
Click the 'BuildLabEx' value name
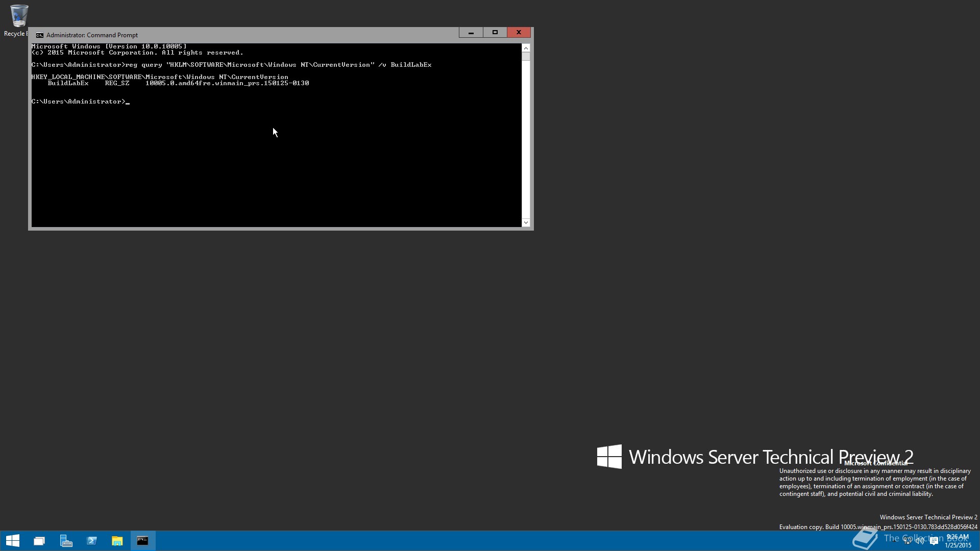click(x=68, y=83)
